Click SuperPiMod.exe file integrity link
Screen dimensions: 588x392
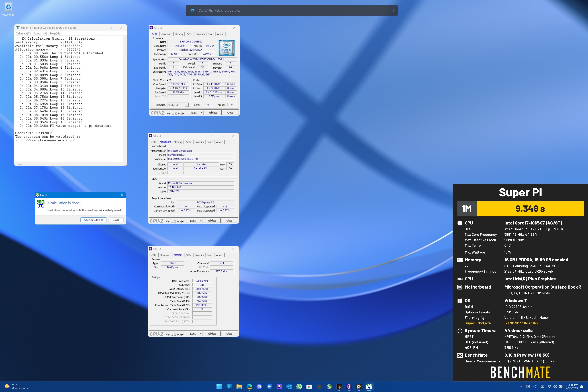pos(477,323)
